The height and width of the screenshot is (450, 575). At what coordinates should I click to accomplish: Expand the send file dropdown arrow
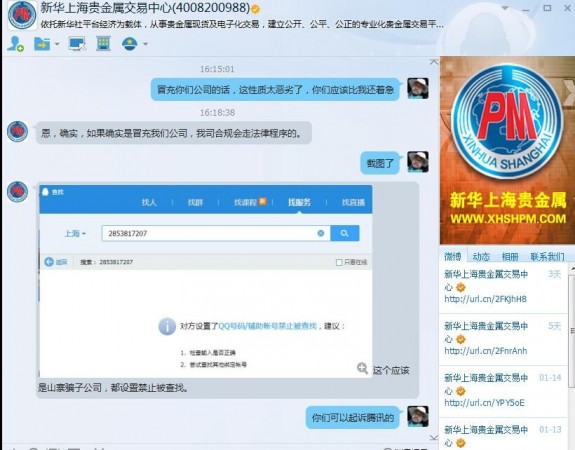[x=57, y=44]
